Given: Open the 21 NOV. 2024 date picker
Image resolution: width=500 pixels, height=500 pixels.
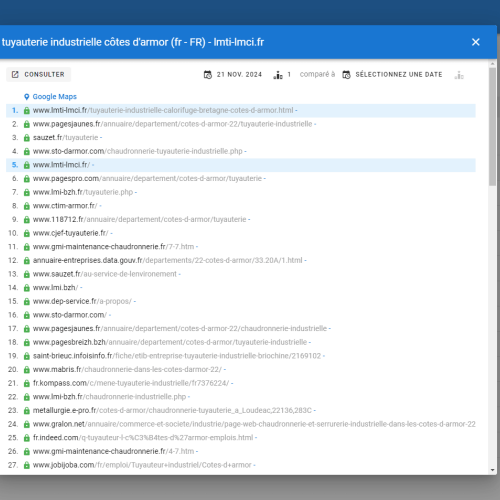Looking at the screenshot, I should pos(233,75).
